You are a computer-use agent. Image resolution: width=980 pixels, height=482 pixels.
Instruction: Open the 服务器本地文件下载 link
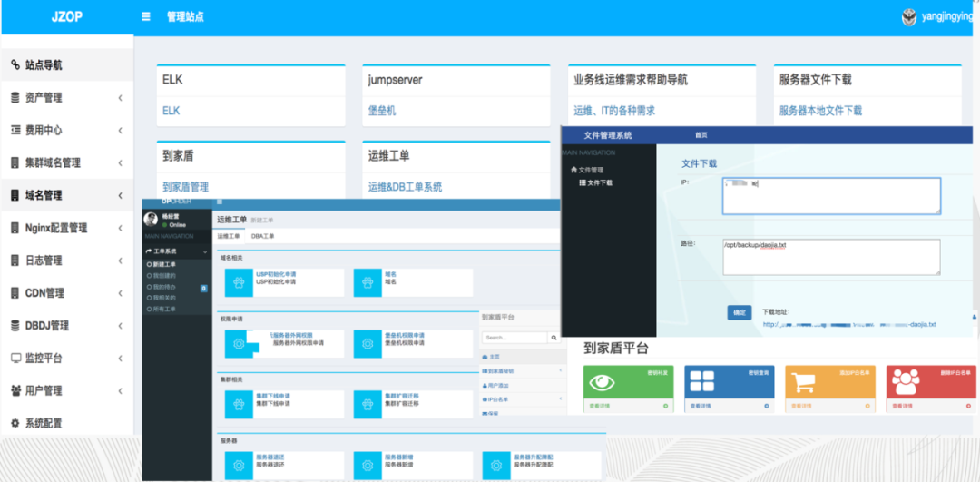820,111
